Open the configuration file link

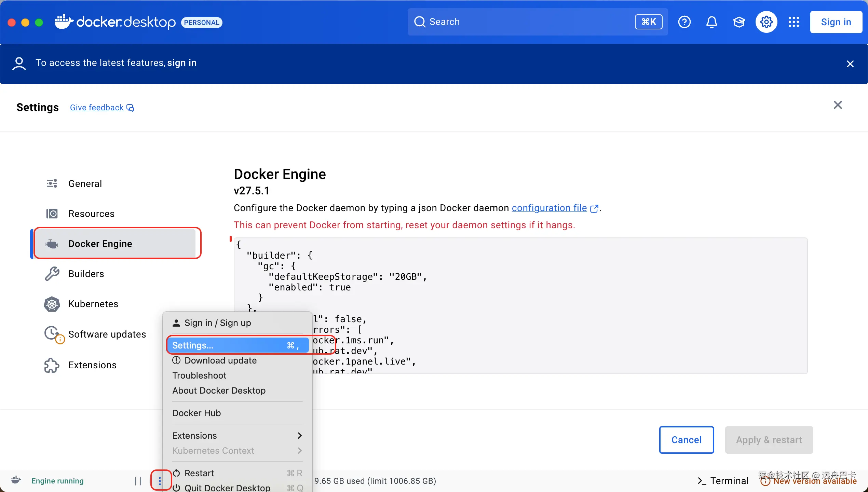[549, 208]
